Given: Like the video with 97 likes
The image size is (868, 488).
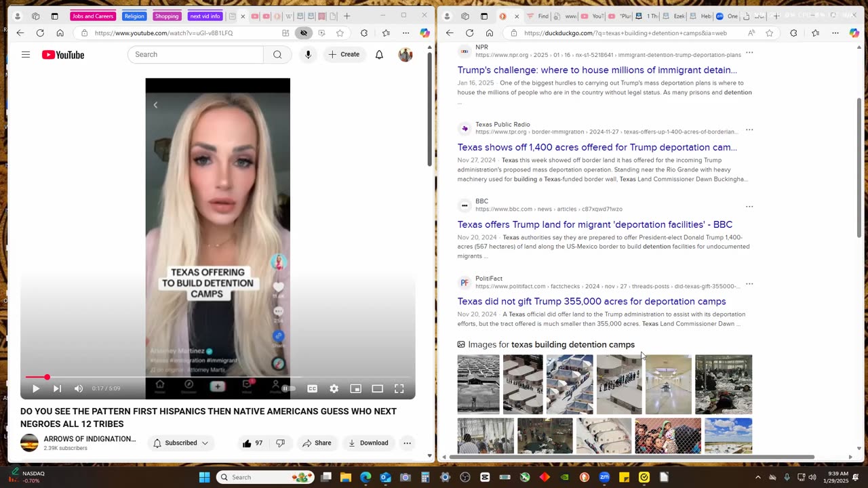Looking at the screenshot, I should (x=252, y=443).
